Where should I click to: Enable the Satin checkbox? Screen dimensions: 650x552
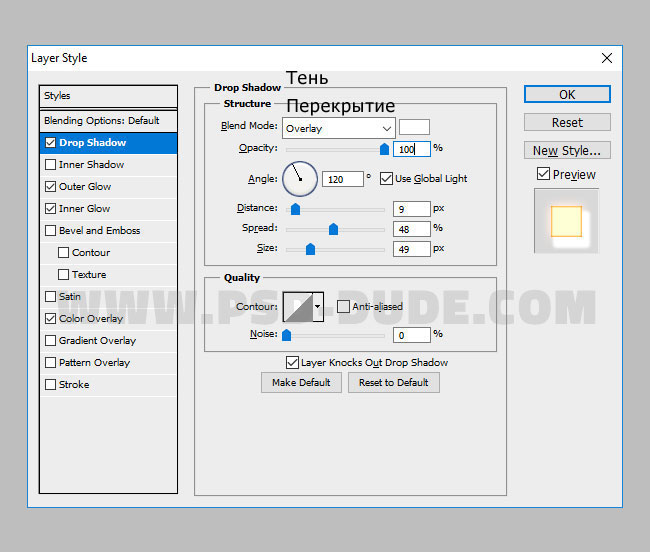50,296
